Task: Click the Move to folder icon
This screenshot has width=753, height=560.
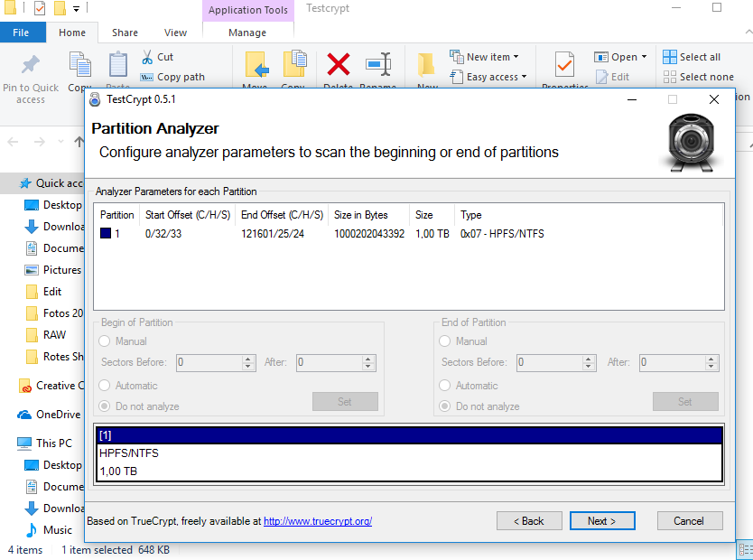Action: click(257, 64)
